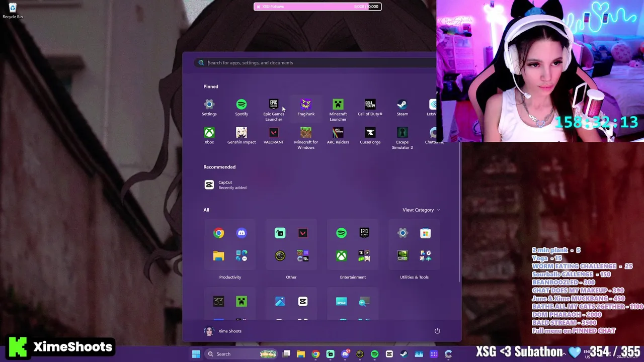This screenshot has height=362, width=644.
Task: Open Steam in the Pinned section
Action: (403, 108)
